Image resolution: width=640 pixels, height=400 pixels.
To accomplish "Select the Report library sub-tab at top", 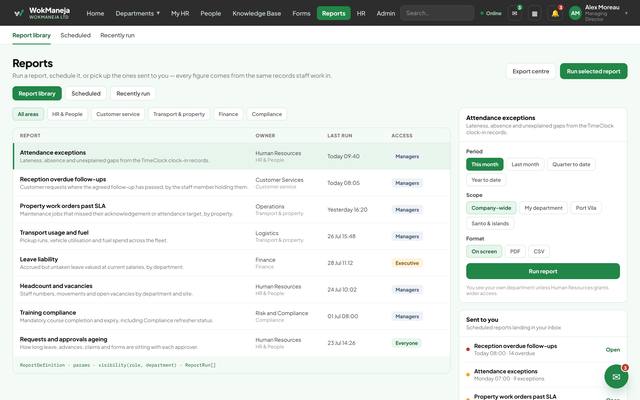I will [31, 36].
